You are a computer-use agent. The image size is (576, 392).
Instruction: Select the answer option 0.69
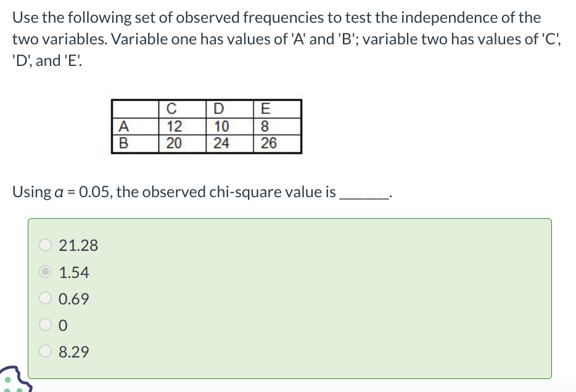44,298
